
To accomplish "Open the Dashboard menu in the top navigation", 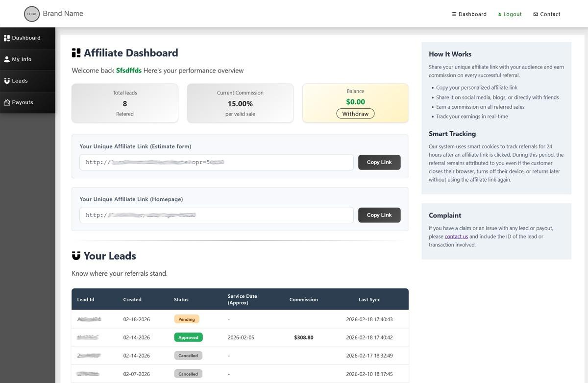I will (x=469, y=14).
